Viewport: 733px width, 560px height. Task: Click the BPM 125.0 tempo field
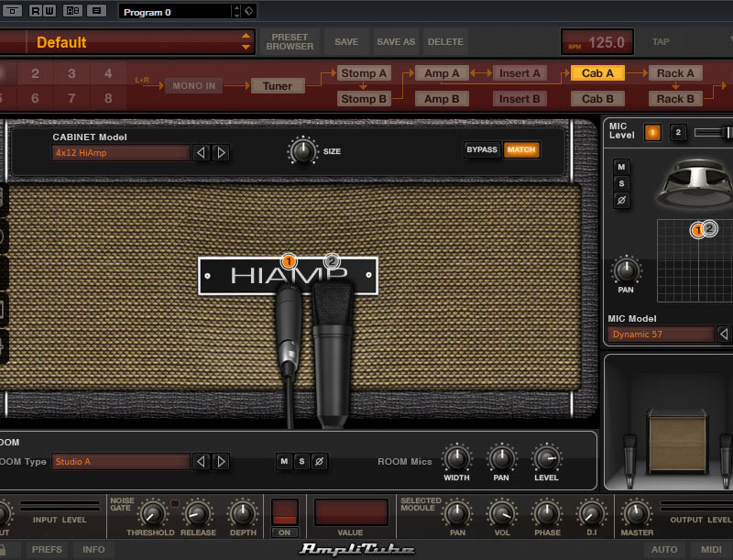tap(597, 42)
